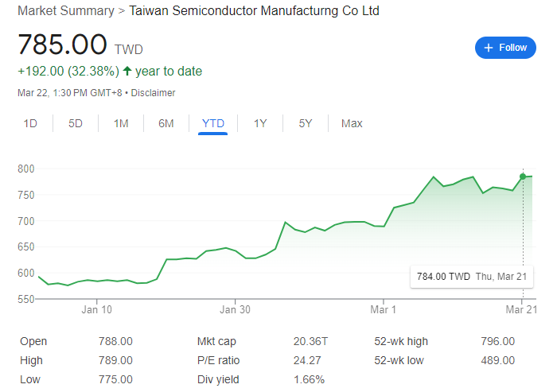The width and height of the screenshot is (557, 392).
Task: Click the 52-wk high value 796.00
Action: pyautogui.click(x=497, y=342)
